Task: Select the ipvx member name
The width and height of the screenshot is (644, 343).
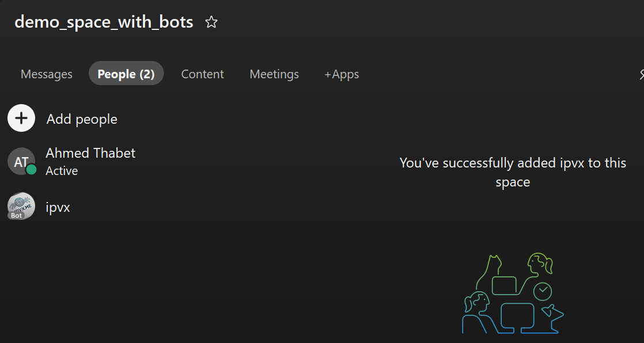Action: (x=58, y=207)
